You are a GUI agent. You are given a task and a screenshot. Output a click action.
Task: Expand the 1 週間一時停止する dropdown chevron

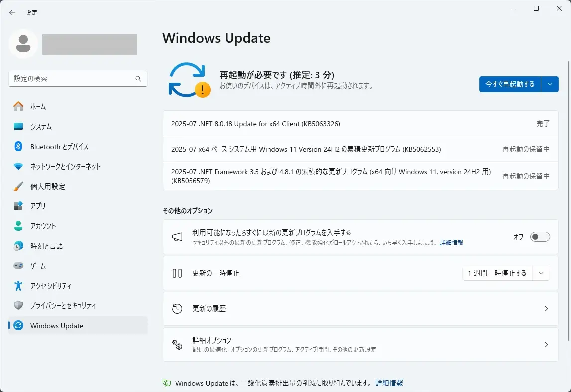click(x=541, y=273)
